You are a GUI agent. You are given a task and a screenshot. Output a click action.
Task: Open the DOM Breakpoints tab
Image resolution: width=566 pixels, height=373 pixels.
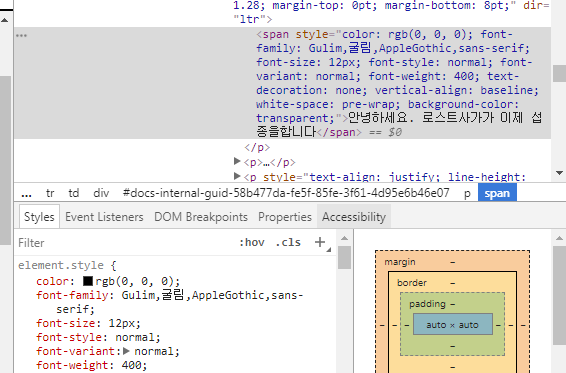point(201,217)
